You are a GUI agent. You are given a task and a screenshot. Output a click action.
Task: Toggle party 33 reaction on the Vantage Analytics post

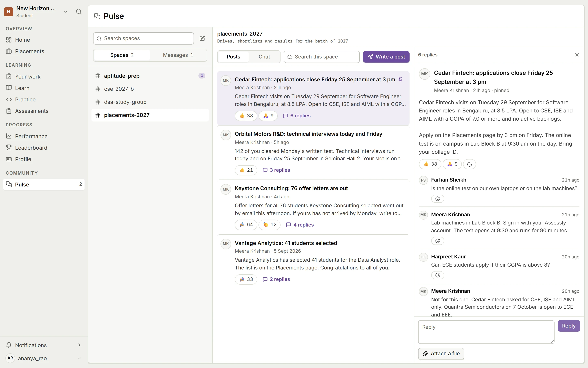pos(246,279)
